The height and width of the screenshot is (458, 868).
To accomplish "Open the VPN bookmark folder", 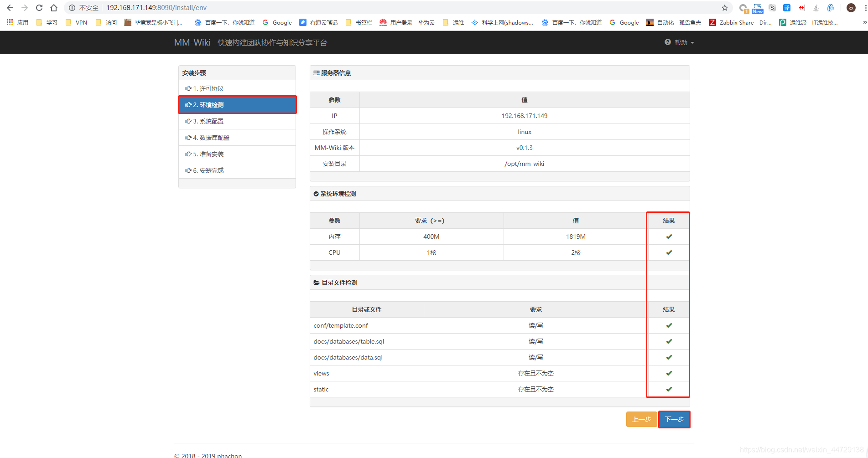I will point(76,22).
